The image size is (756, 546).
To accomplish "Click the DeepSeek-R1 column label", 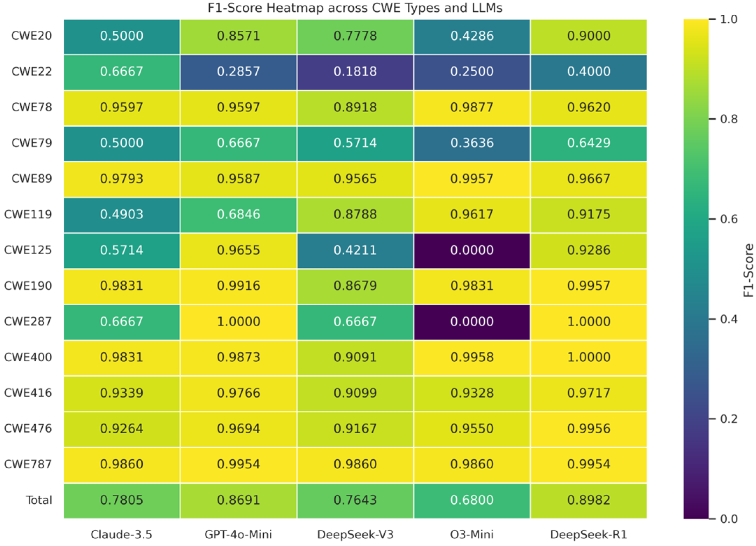I will (589, 534).
